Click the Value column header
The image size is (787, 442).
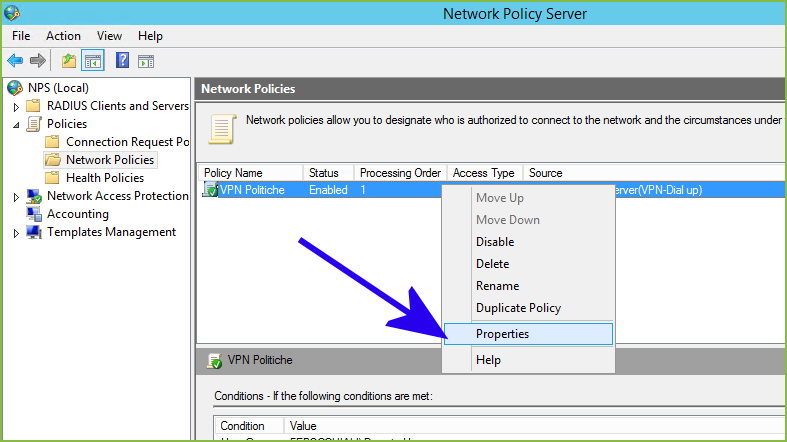[303, 426]
